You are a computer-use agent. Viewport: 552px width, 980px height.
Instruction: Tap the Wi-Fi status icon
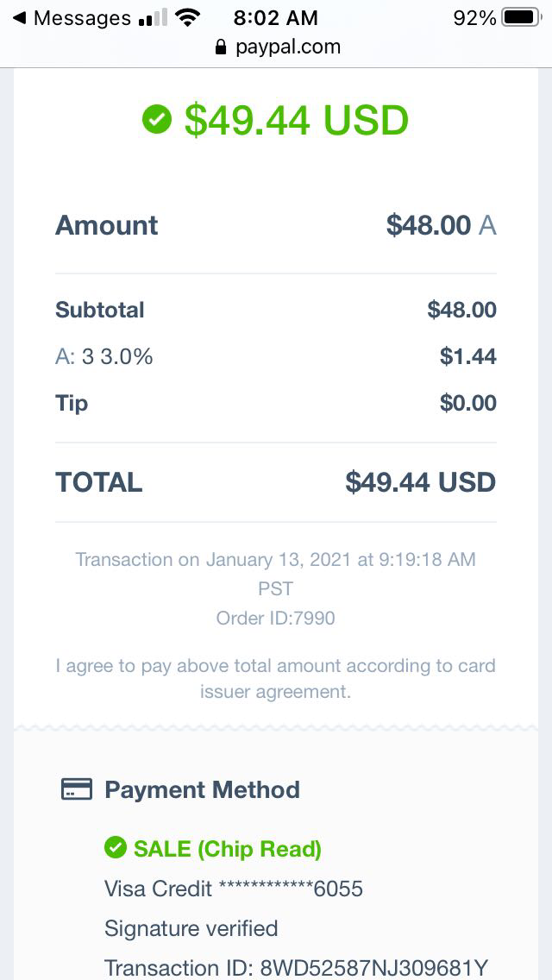coord(186,17)
